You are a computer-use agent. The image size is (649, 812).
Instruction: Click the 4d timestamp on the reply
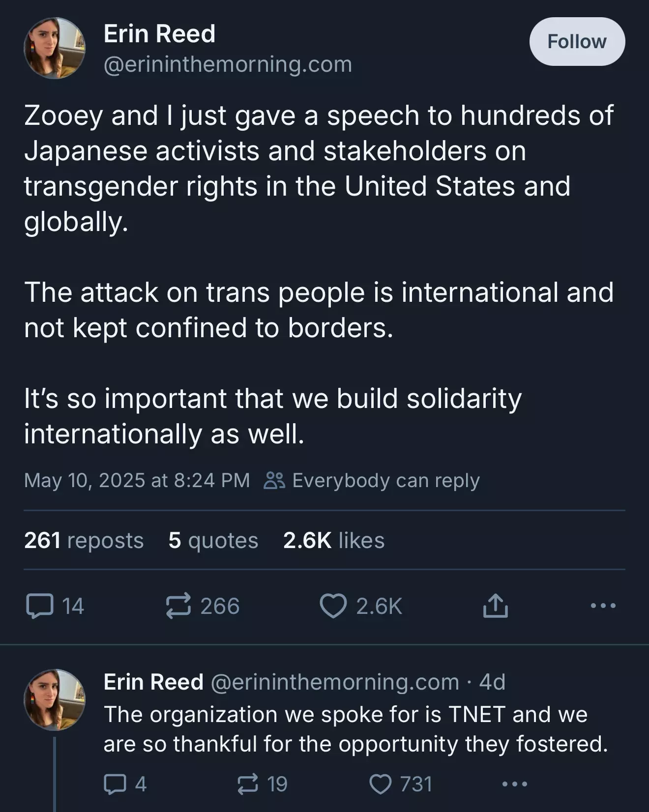(x=492, y=682)
